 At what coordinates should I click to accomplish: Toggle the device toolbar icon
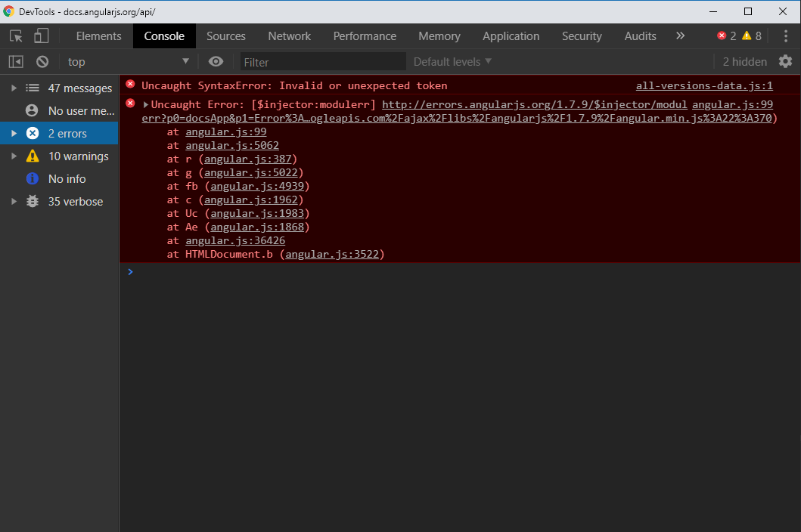tap(42, 36)
